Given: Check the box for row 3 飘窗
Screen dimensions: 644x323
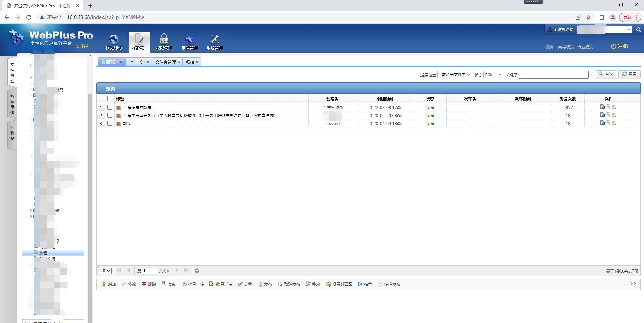Looking at the screenshot, I should (110, 123).
